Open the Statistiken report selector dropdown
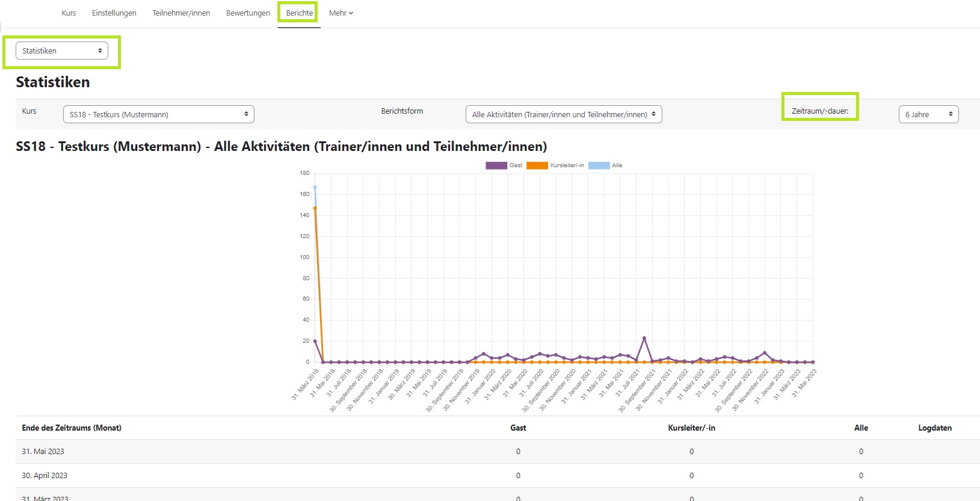980x501 pixels. point(62,51)
